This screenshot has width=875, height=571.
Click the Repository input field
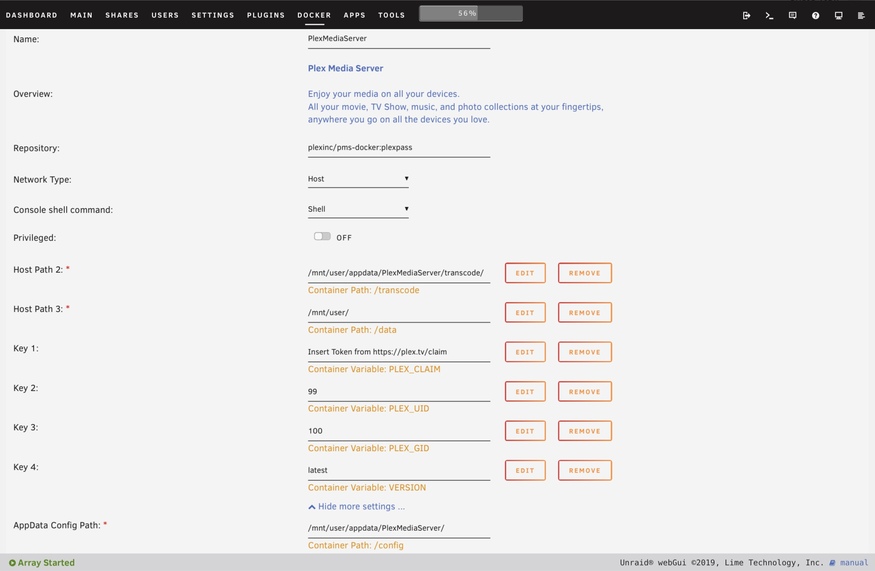click(398, 147)
